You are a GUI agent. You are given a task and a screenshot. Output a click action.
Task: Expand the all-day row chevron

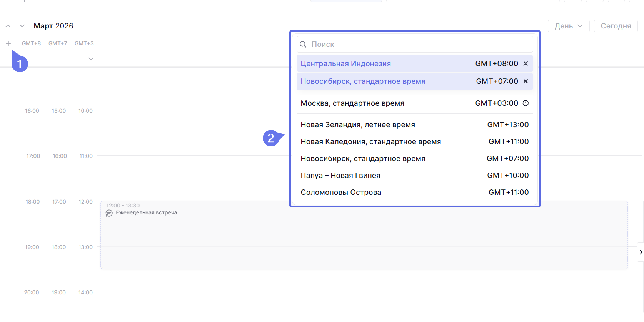click(91, 59)
